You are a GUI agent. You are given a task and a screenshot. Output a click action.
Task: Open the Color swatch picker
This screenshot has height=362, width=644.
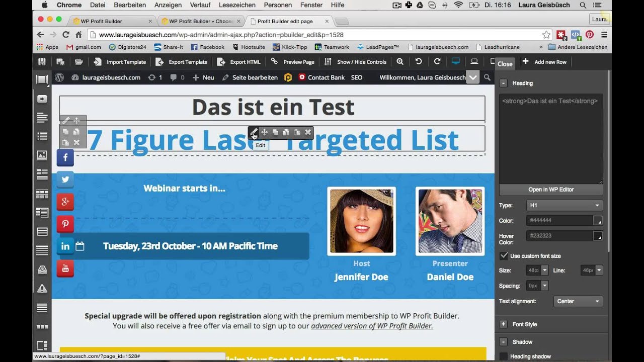[x=598, y=220]
